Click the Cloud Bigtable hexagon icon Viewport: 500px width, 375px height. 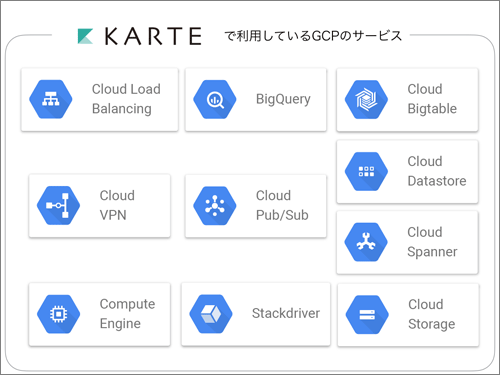tap(366, 99)
